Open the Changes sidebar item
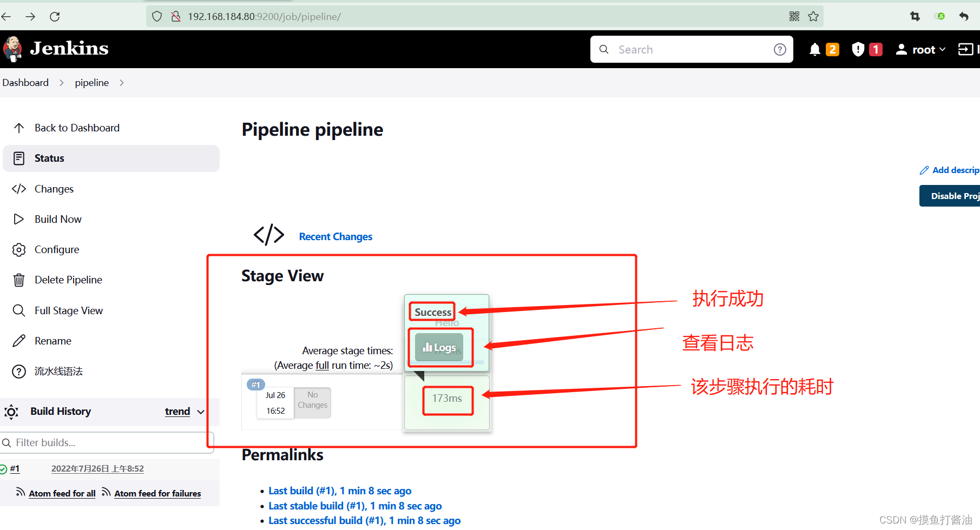Viewport: 980px width, 530px height. tap(54, 189)
